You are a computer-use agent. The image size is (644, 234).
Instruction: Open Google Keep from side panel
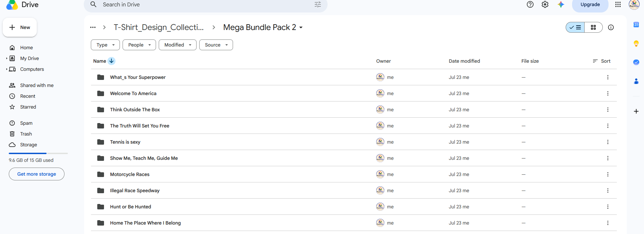click(636, 43)
